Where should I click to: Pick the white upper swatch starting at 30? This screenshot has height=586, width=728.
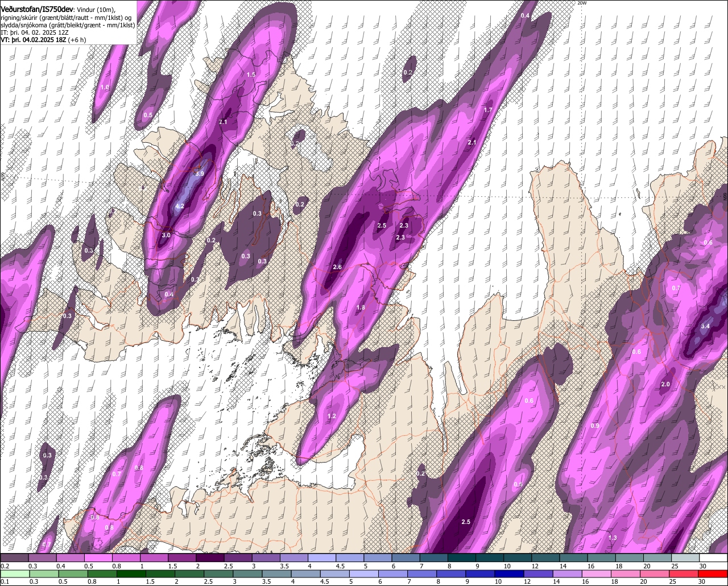tap(713, 558)
